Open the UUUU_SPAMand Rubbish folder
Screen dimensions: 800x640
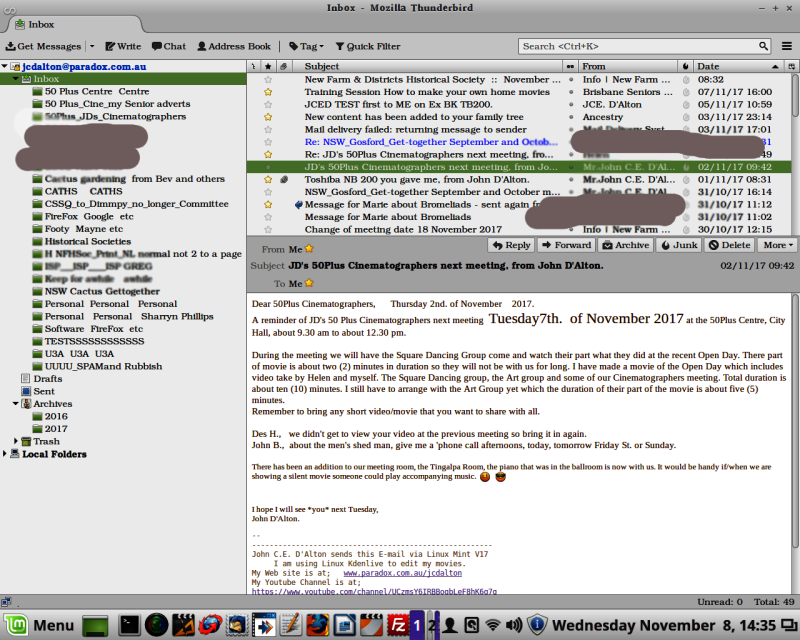tap(97, 366)
